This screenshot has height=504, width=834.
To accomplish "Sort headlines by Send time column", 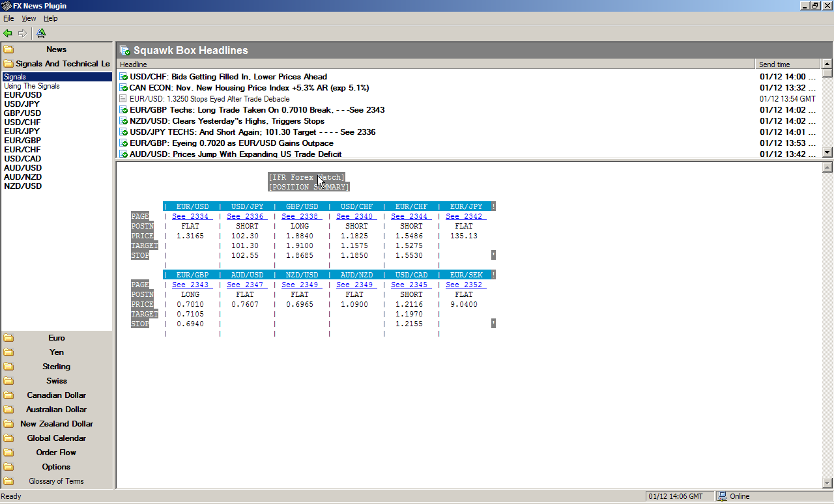I will tap(787, 64).
